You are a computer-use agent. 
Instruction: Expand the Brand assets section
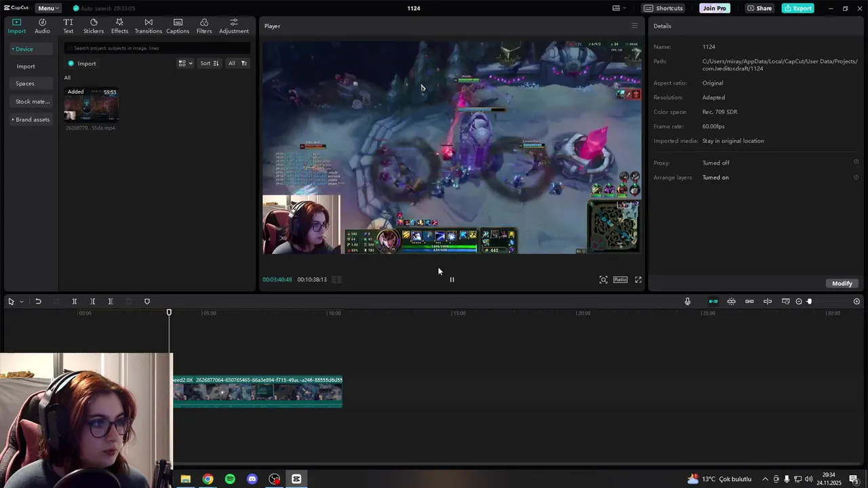point(31,119)
